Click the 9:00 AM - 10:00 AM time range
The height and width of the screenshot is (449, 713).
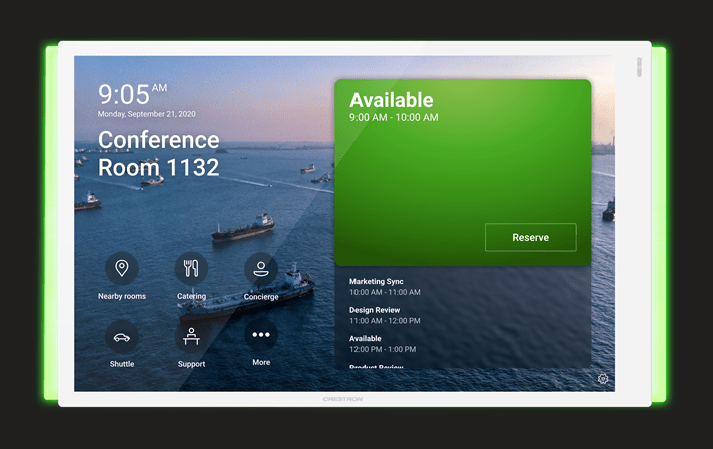394,117
